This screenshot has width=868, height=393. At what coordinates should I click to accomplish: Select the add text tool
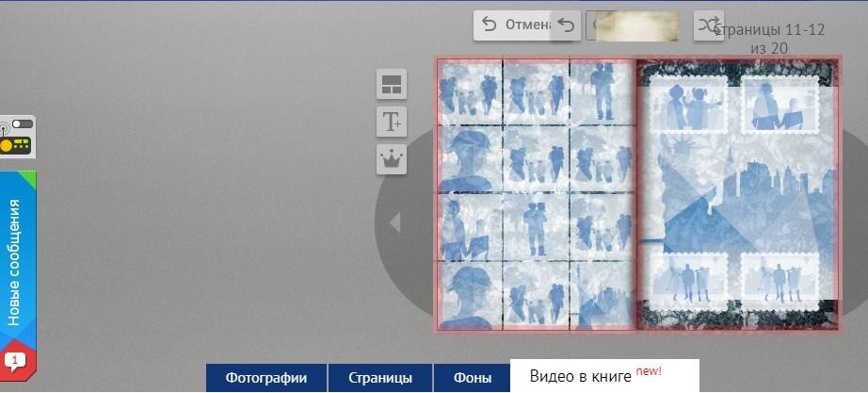tap(392, 122)
